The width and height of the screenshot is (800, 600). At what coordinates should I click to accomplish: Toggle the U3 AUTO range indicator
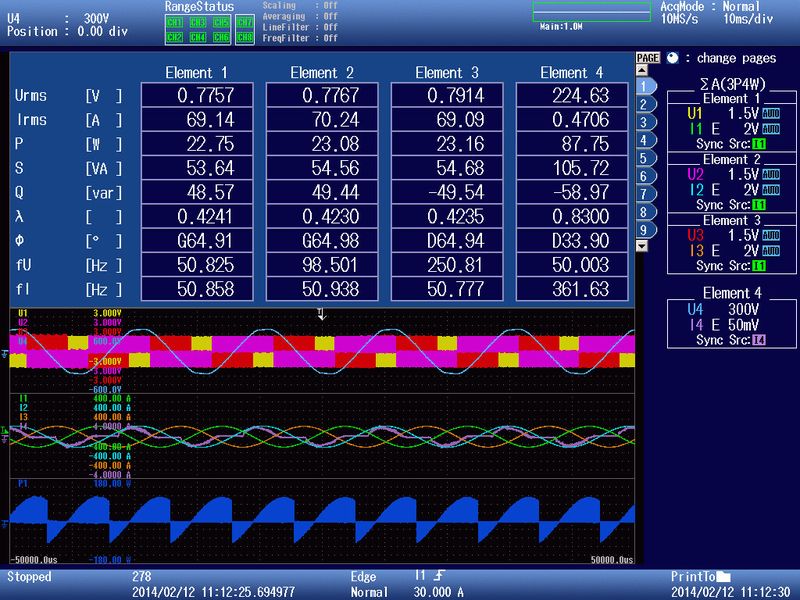click(769, 236)
